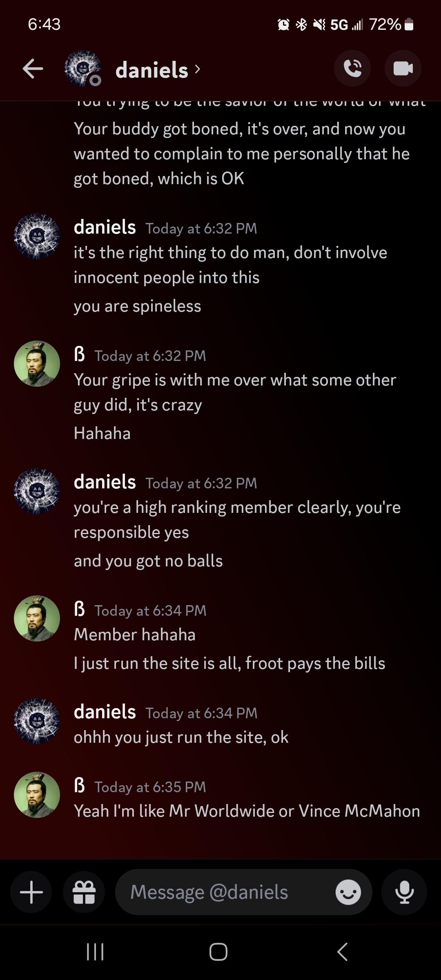441x980 pixels.
Task: Tap the ß username at 6:35 PM
Action: coord(79,785)
